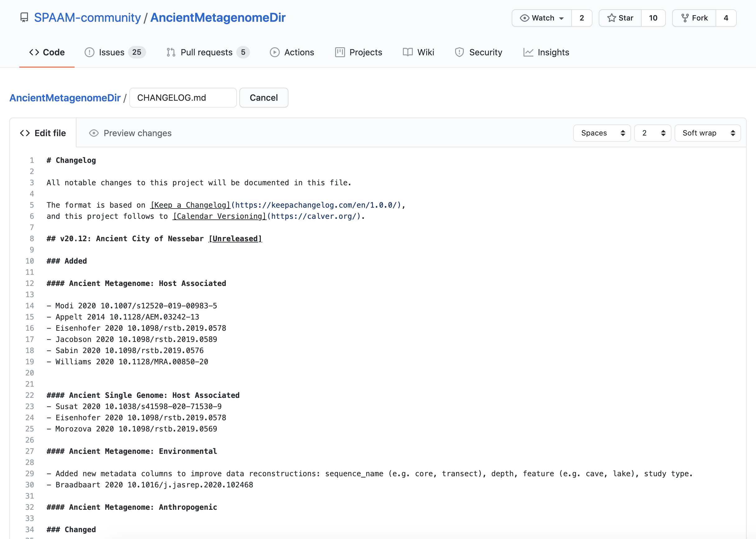Click the Star icon
The image size is (756, 539).
click(611, 18)
